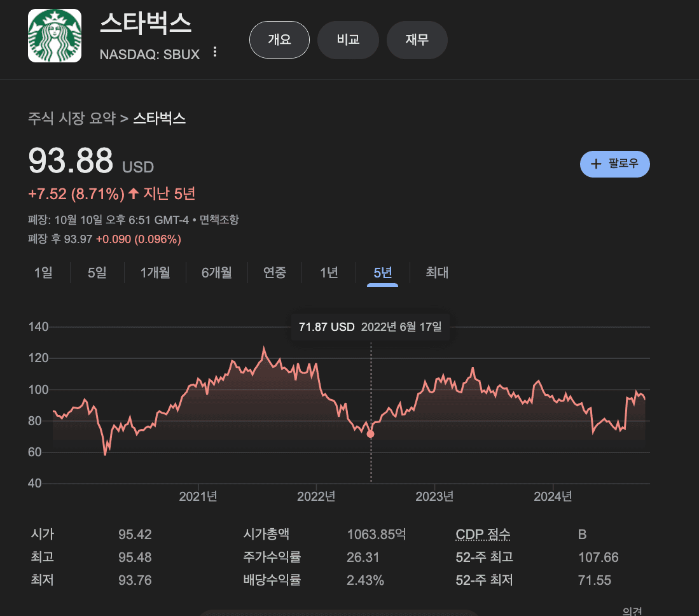
Task: Click the CDP 점수 label
Action: pos(483,534)
